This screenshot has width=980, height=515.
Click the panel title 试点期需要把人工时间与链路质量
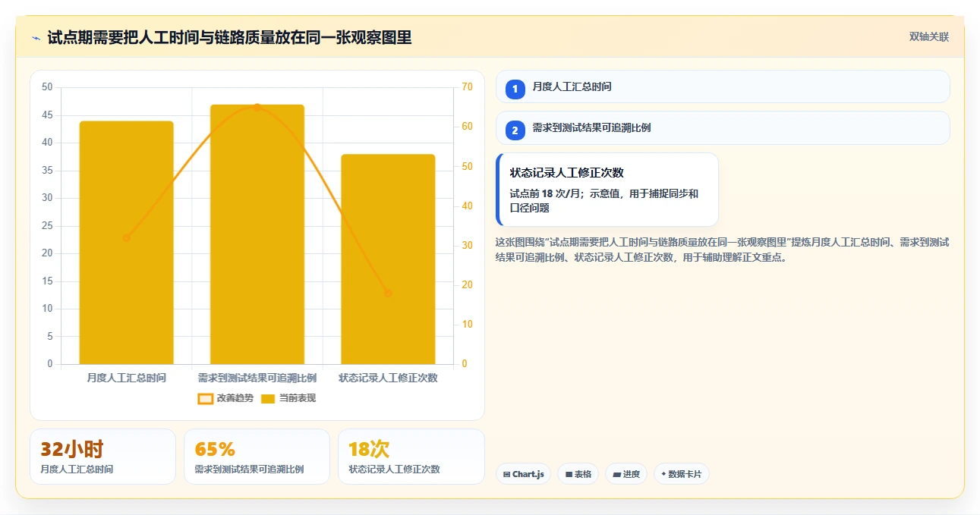click(x=229, y=37)
